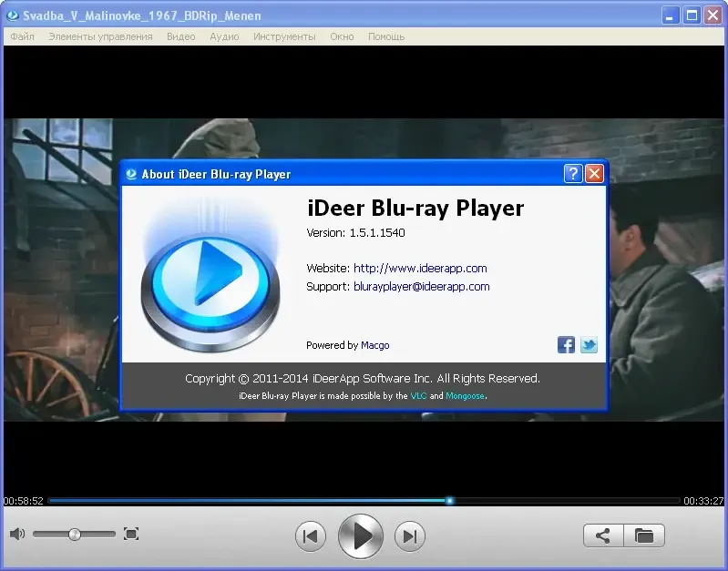Start playback with the play button
Viewport: 728px width, 571px height.
coord(361,536)
